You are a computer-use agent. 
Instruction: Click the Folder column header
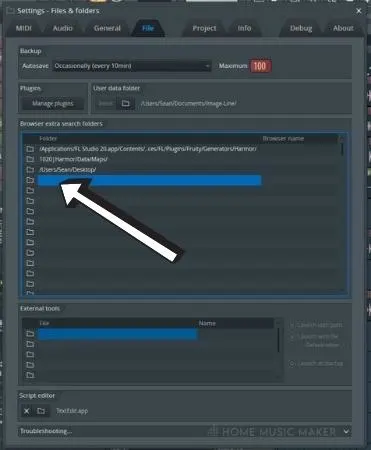pyautogui.click(x=48, y=138)
